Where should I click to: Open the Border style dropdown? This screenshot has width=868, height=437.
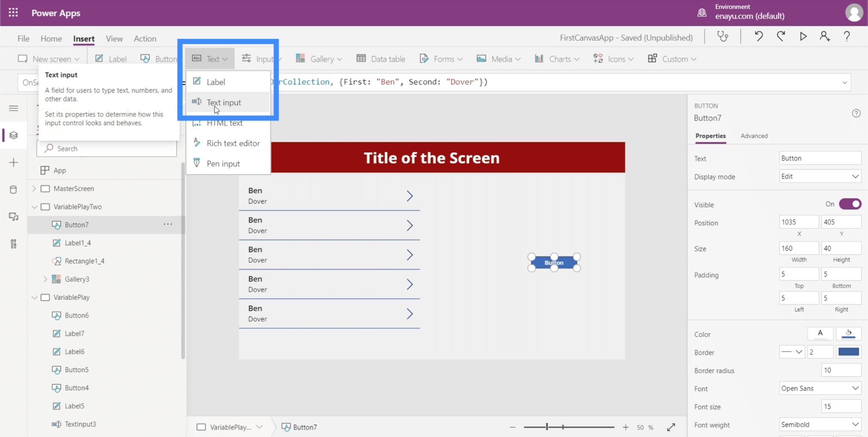[792, 352]
